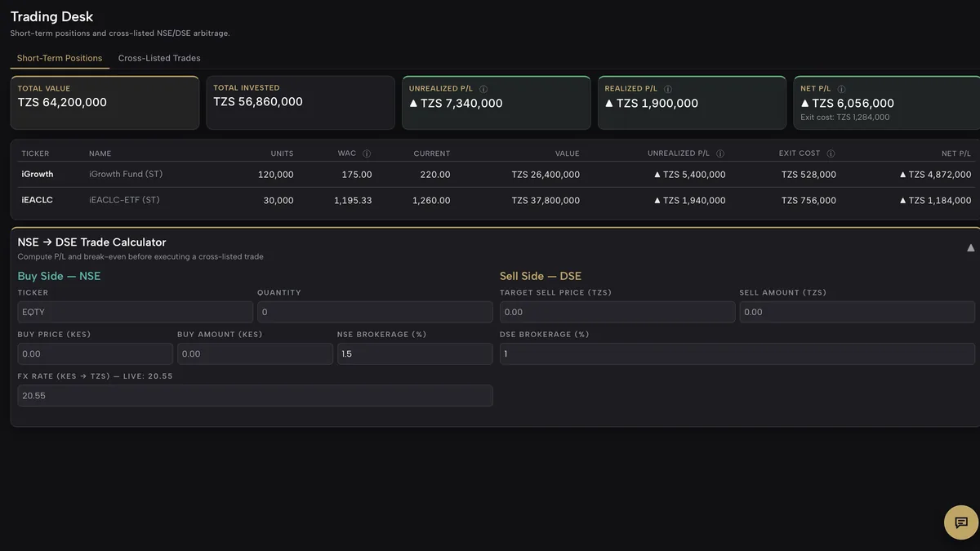
Task: Click iGrowth value TZS 26,400,000
Action: pos(546,175)
